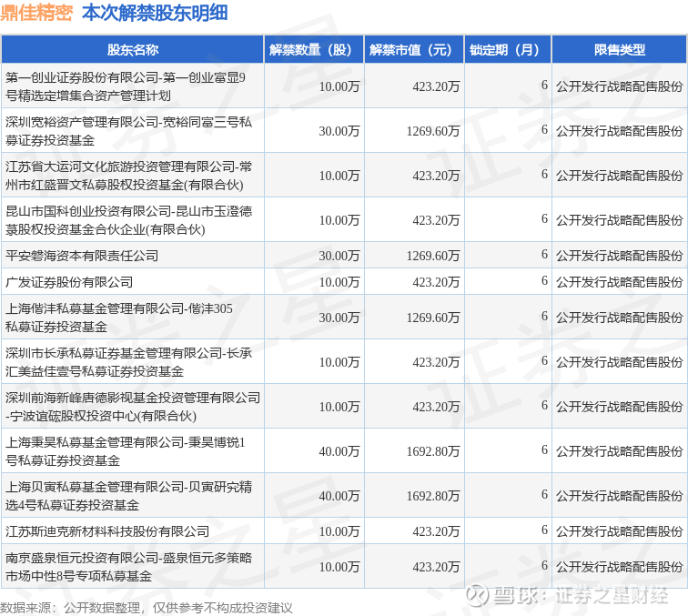The image size is (688, 616).
Task: Click 40.00万 quantity for 上海秉昊 row
Action: [x=339, y=451]
